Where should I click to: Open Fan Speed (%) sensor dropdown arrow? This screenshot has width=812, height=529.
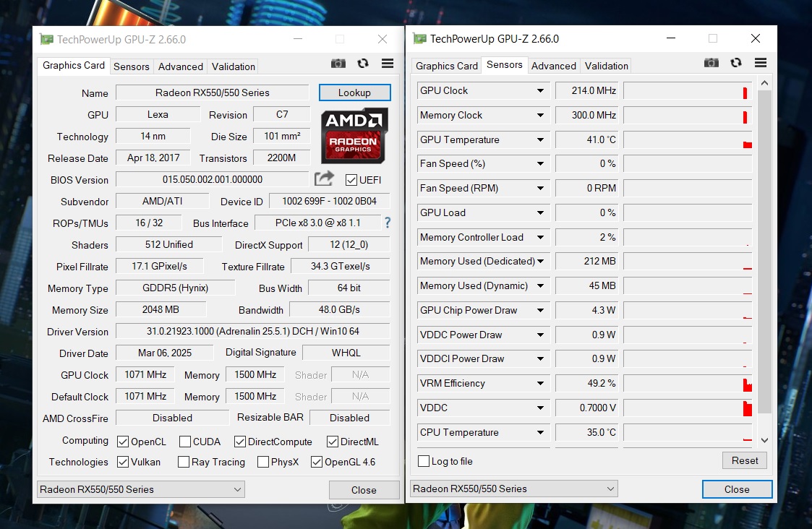540,163
